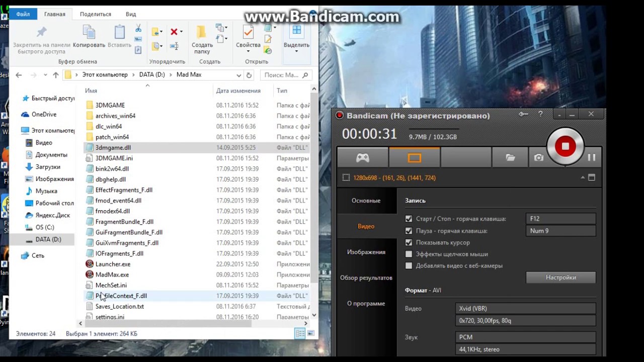Viewport: 644px width, 362px height.
Task: Switch to the View (Вид) ribbon tab
Action: coord(131,14)
